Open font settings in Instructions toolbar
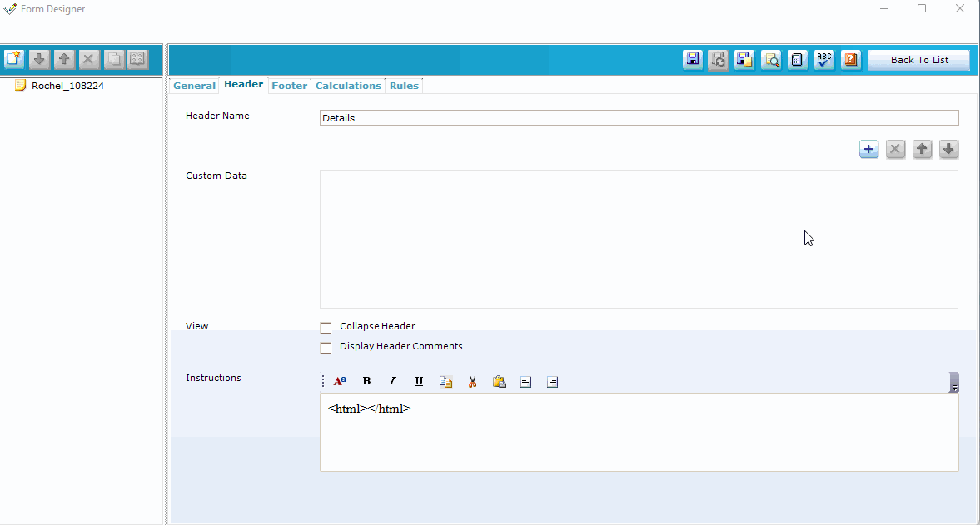This screenshot has width=980, height=525. [x=340, y=381]
